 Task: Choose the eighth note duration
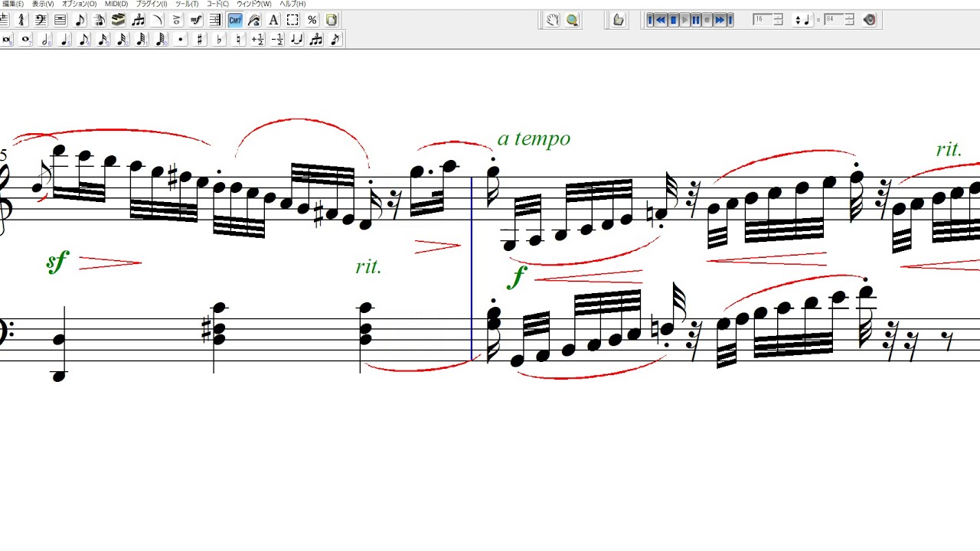[84, 40]
